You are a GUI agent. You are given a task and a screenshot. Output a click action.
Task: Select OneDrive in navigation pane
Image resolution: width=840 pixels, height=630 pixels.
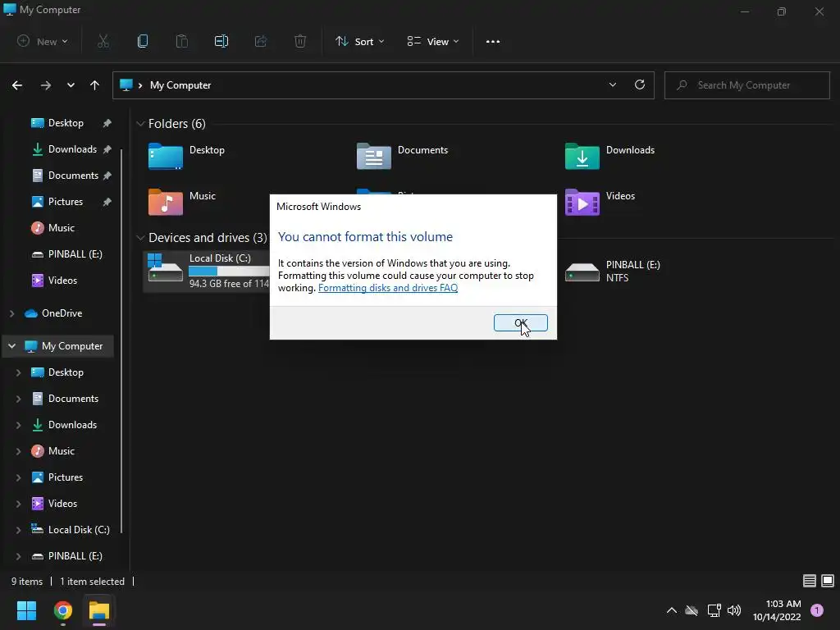pos(53,313)
